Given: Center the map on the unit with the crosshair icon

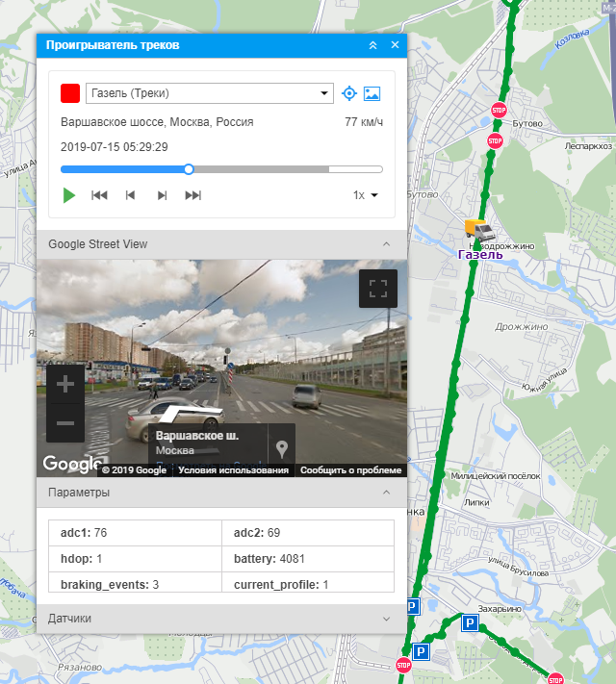Looking at the screenshot, I should (x=349, y=93).
